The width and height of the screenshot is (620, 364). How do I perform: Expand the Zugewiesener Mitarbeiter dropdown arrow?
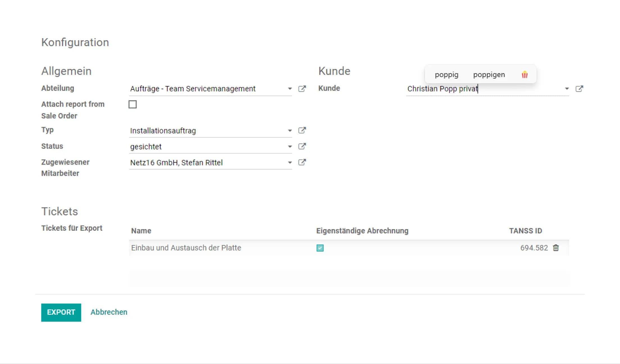tap(290, 163)
